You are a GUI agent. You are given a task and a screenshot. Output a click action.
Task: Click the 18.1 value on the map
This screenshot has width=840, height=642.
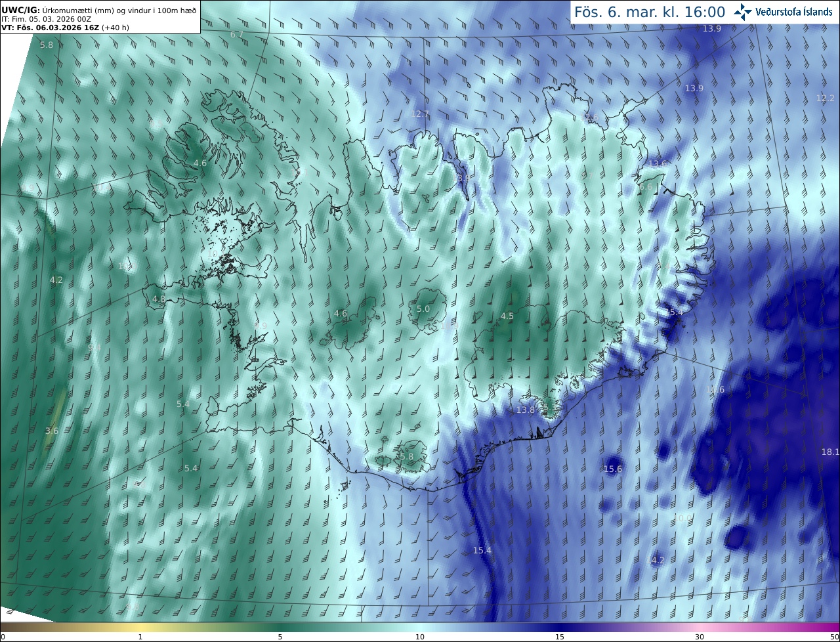point(830,452)
